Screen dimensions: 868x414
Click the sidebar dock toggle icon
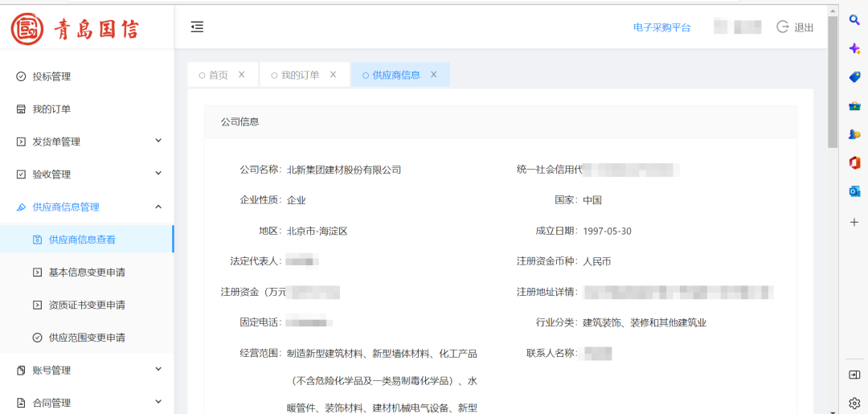[854, 375]
